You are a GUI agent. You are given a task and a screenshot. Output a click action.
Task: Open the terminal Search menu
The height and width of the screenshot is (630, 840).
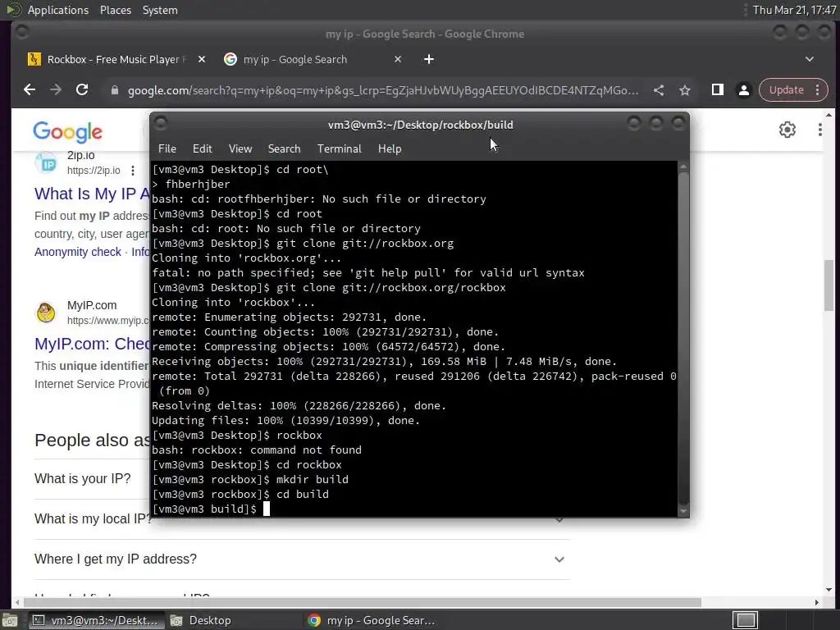(284, 149)
